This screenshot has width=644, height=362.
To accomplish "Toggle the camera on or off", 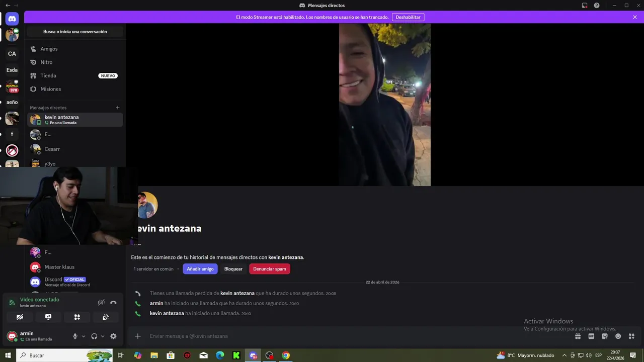I will pyautogui.click(x=20, y=317).
